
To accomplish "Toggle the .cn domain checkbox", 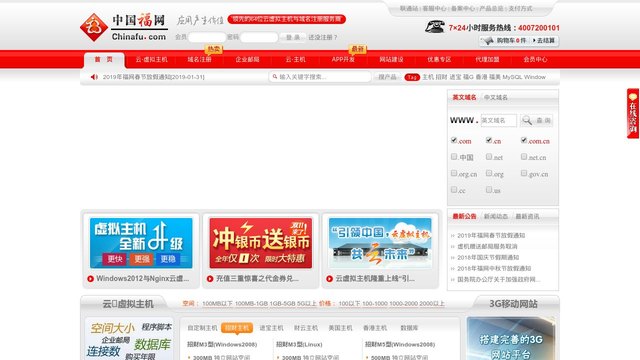I will [x=489, y=140].
